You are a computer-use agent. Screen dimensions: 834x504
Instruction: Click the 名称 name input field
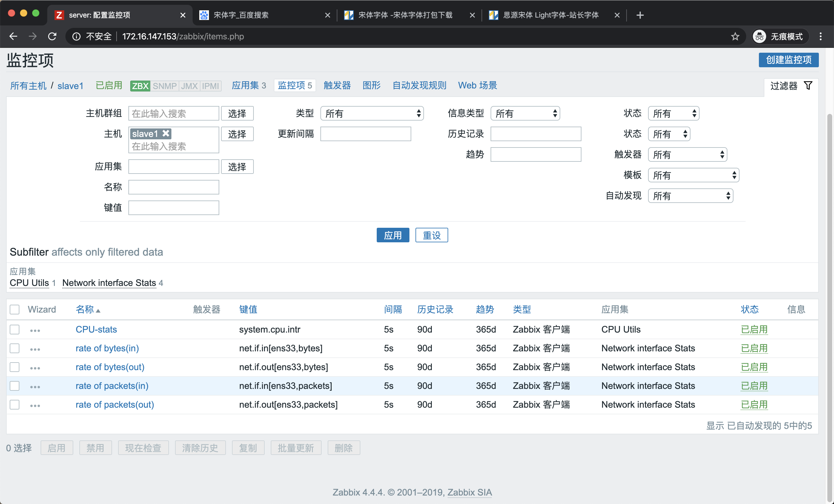pyautogui.click(x=174, y=187)
